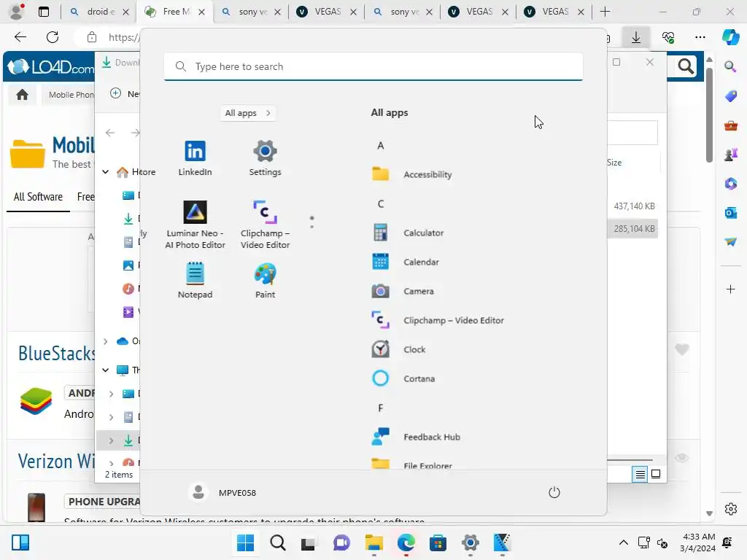Open Settings from pinned apps

click(265, 158)
